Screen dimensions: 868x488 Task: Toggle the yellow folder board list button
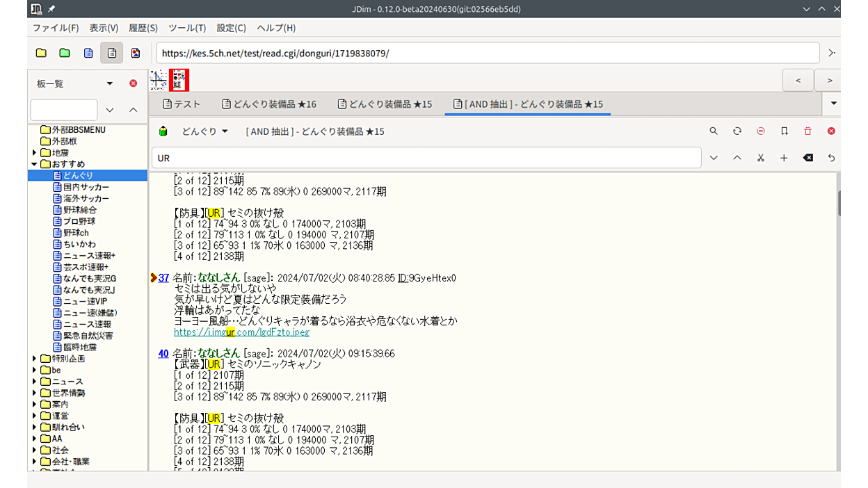click(41, 53)
